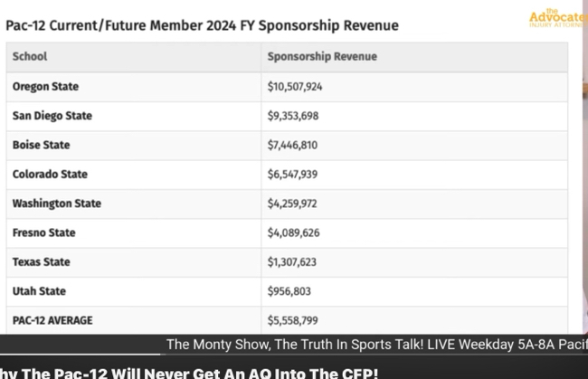Click the San Diego State school name
Screen dimensions: 588x379
(52, 116)
